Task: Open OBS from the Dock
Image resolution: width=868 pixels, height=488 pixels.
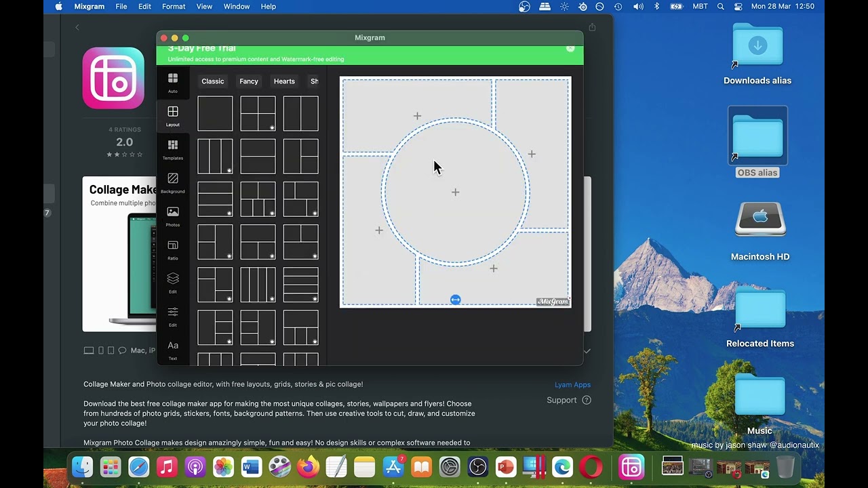Action: [x=478, y=467]
